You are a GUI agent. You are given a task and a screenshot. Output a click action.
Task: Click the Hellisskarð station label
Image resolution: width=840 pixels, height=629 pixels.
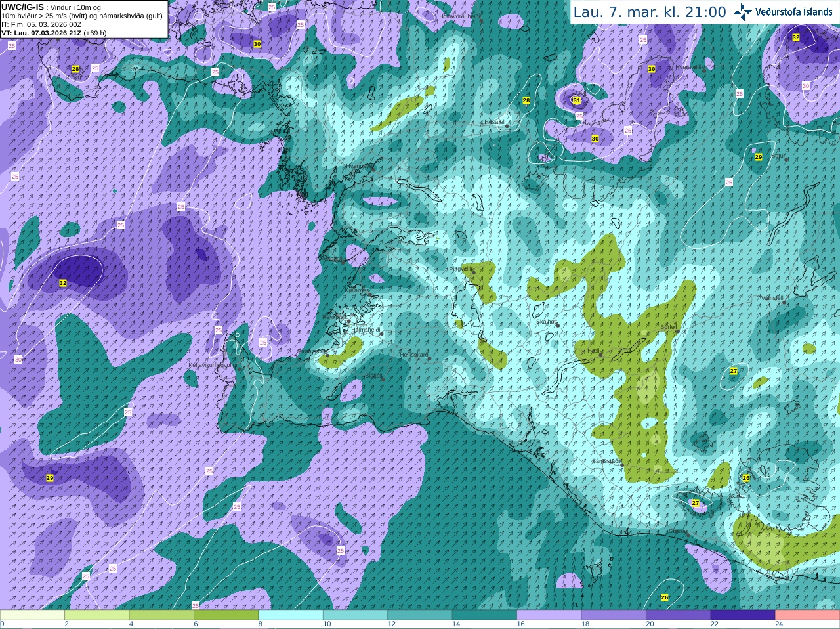click(414, 355)
